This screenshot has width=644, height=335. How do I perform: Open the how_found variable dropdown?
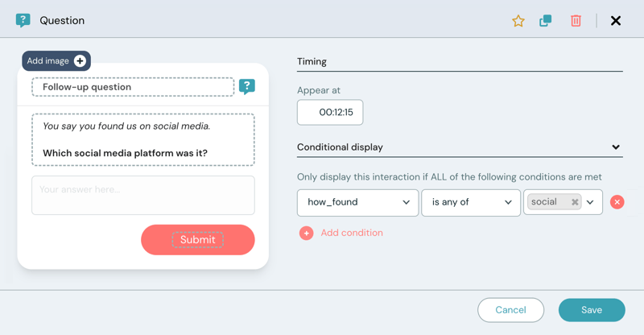(357, 202)
